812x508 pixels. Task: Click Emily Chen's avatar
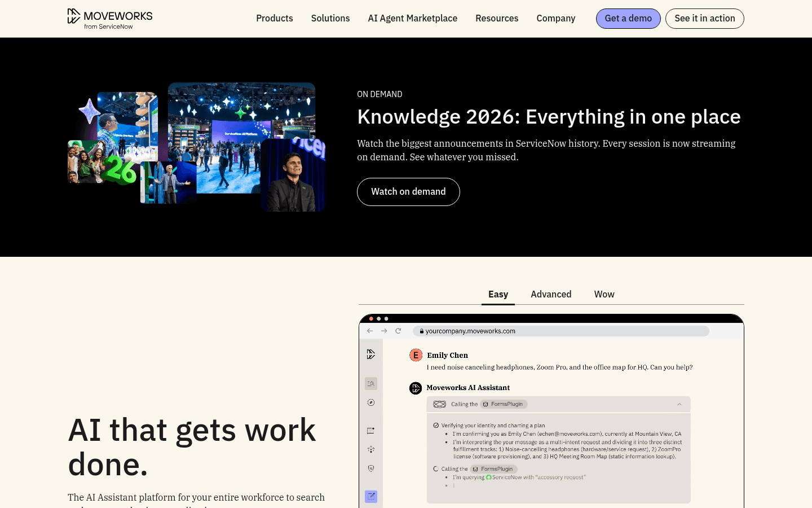pyautogui.click(x=416, y=355)
